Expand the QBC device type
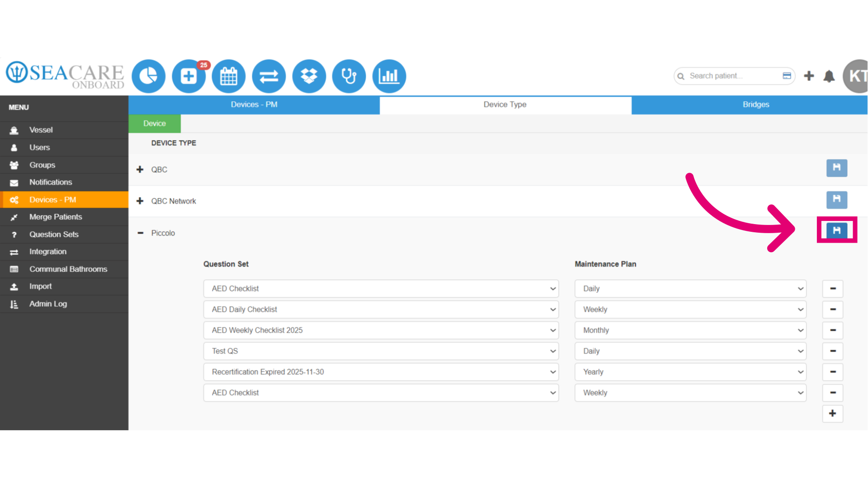Screen dimensions: 868x488 tap(140, 169)
